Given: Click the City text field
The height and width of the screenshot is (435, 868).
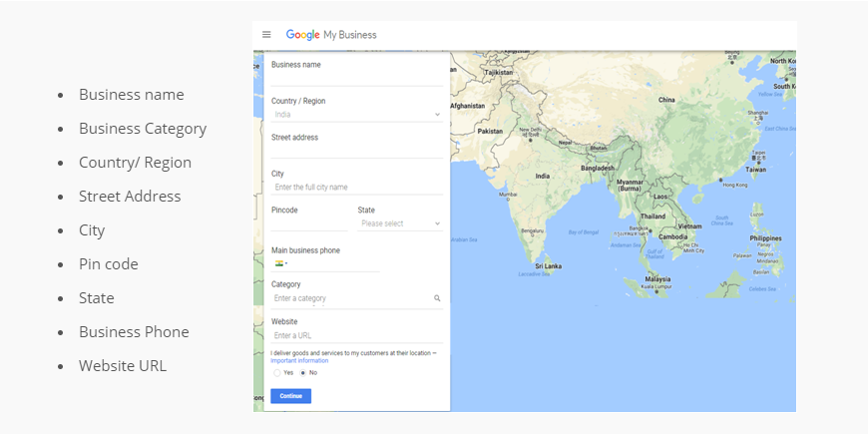Looking at the screenshot, I should click(x=356, y=188).
